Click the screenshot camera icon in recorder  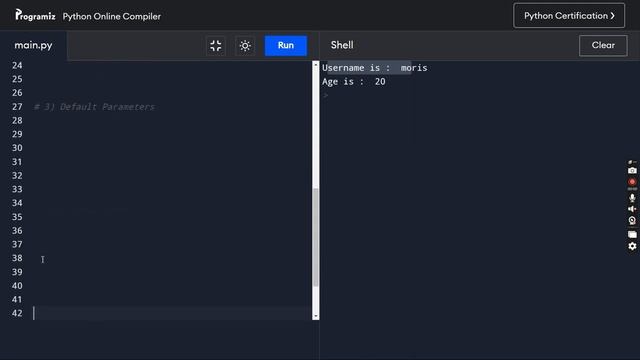coord(632,171)
